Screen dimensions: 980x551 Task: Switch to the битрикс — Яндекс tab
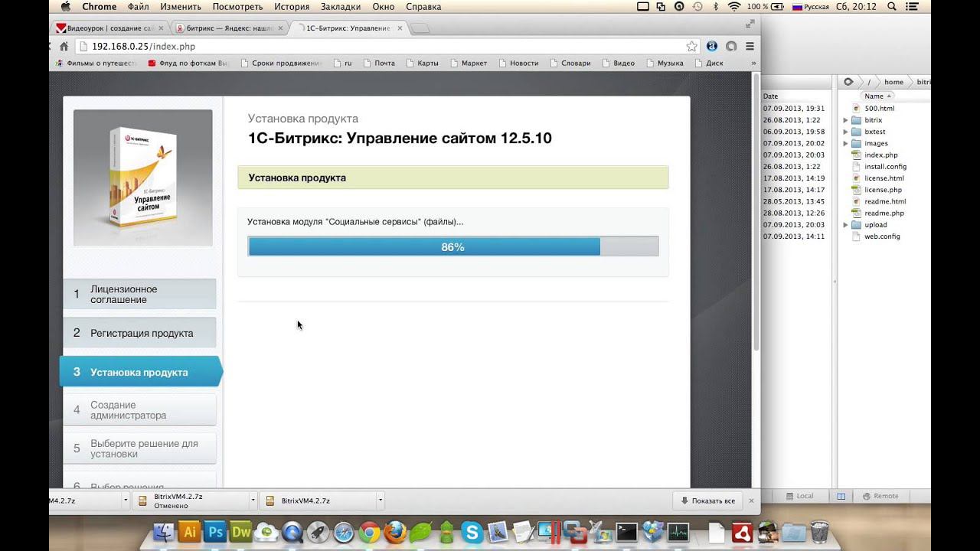click(230, 28)
